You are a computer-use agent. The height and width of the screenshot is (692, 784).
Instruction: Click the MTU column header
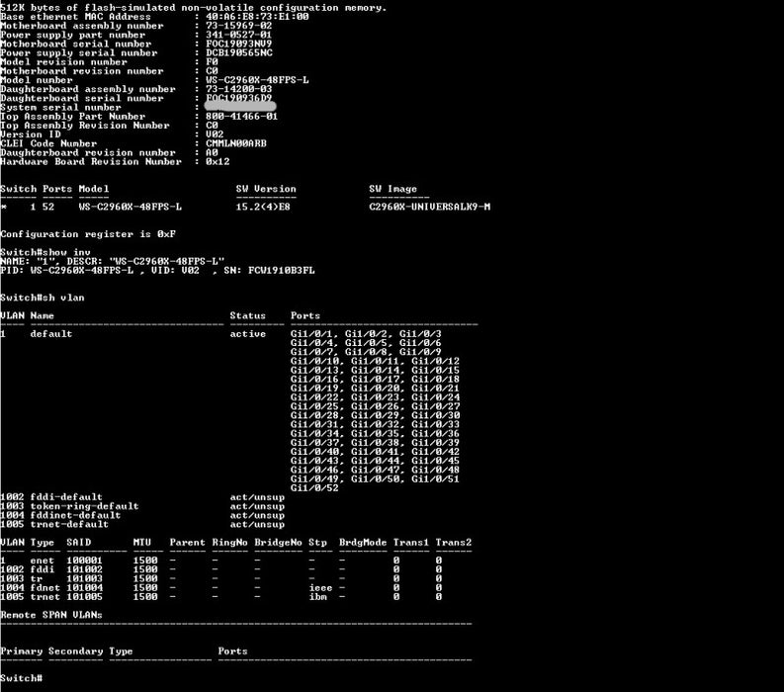pos(142,542)
